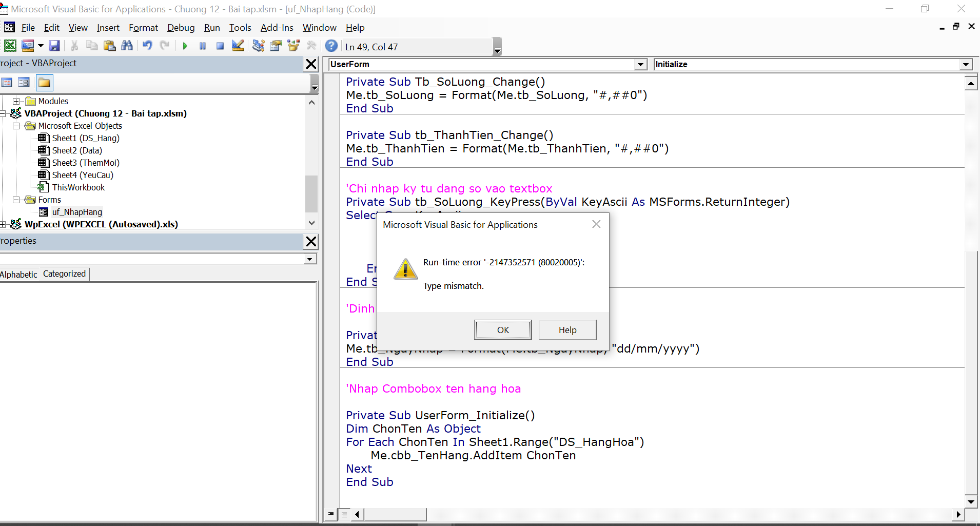Close the Project - VBAProject pane
The height and width of the screenshot is (526, 980).
tap(311, 64)
